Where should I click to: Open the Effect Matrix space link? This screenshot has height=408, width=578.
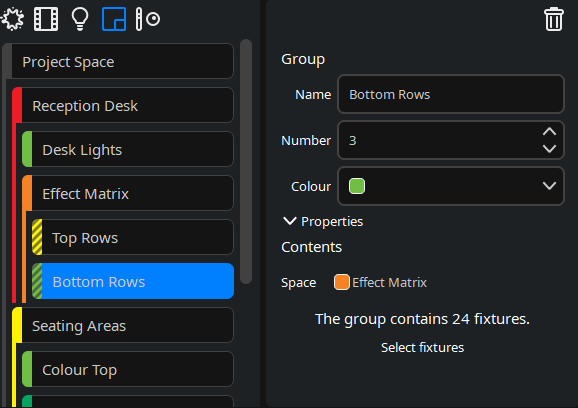(389, 283)
